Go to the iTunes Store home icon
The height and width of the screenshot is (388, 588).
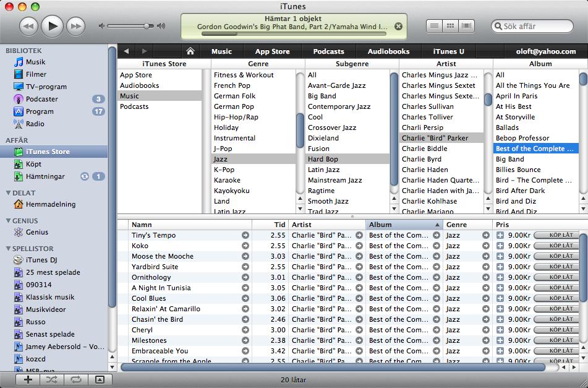coord(190,51)
